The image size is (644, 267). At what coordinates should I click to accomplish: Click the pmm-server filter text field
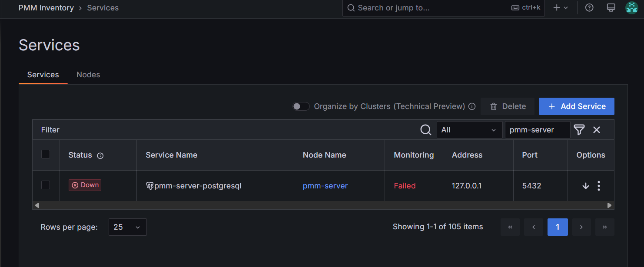(538, 130)
